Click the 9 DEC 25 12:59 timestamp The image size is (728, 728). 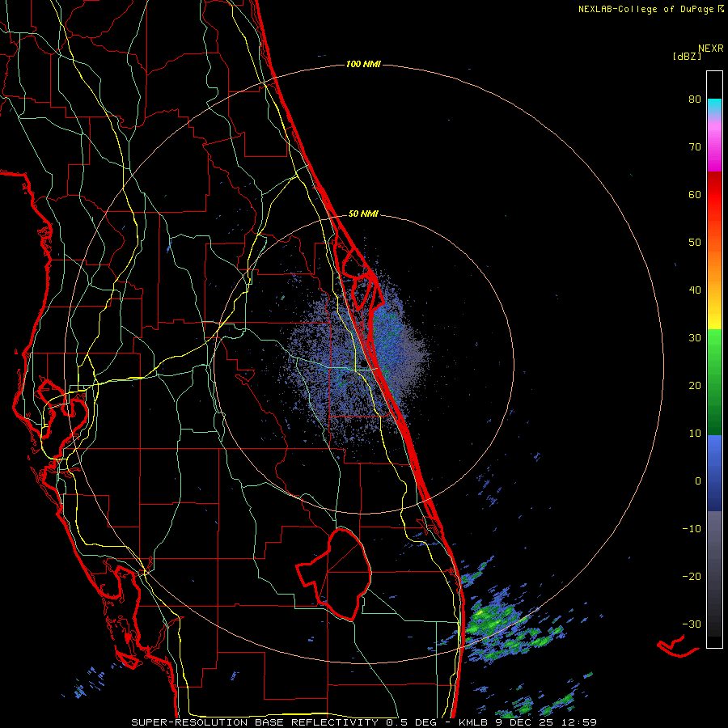(548, 722)
